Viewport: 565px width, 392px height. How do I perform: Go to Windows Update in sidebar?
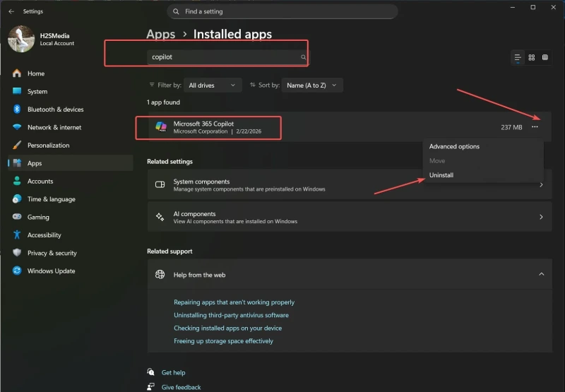[51, 271]
